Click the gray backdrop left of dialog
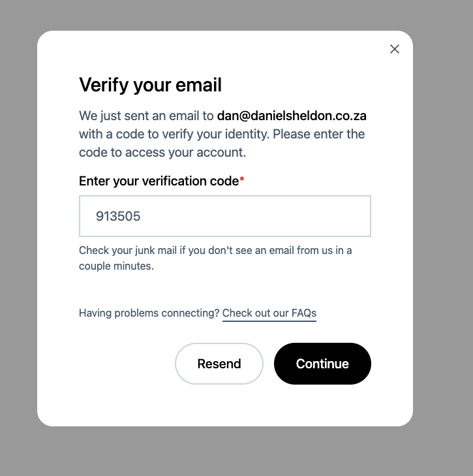The width and height of the screenshot is (473, 476). point(18,229)
